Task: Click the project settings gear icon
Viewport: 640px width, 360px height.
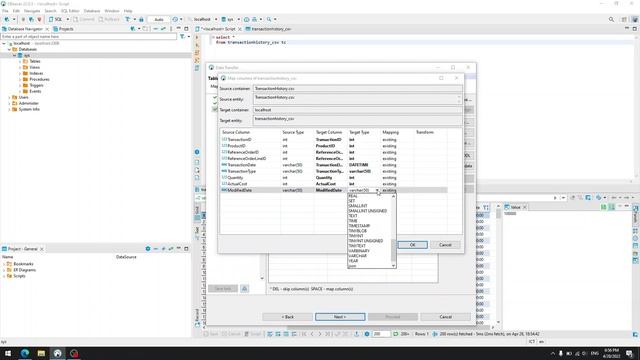Action: 148,249
